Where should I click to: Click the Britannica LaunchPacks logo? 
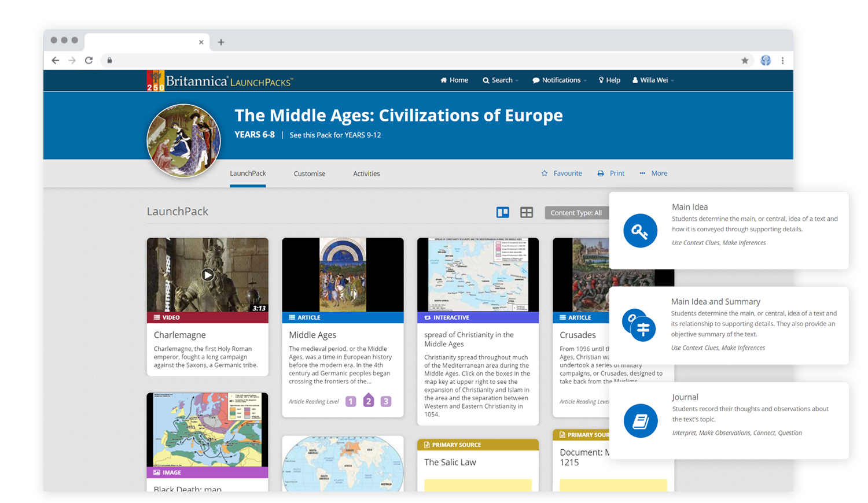(x=220, y=81)
